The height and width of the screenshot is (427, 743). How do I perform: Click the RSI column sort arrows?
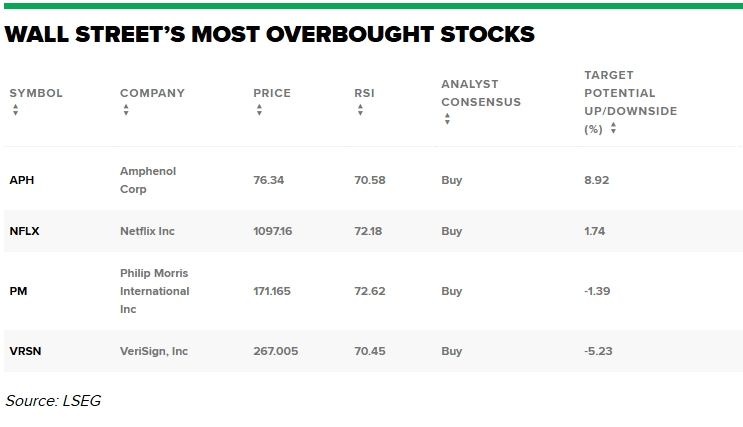click(x=360, y=110)
